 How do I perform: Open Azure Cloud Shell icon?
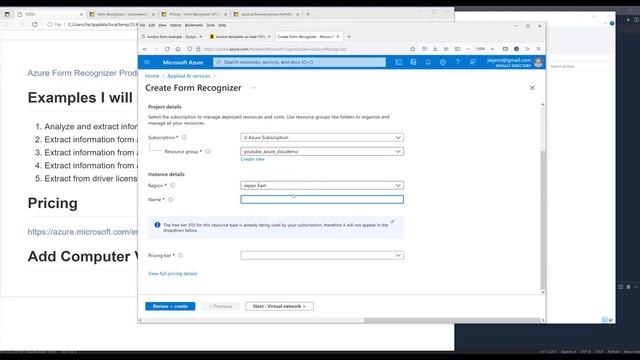point(398,62)
